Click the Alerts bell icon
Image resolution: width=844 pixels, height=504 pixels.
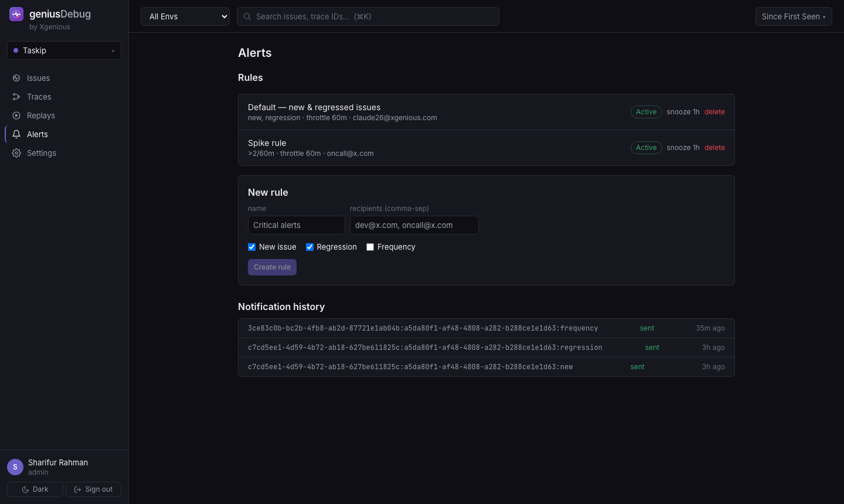point(16,134)
